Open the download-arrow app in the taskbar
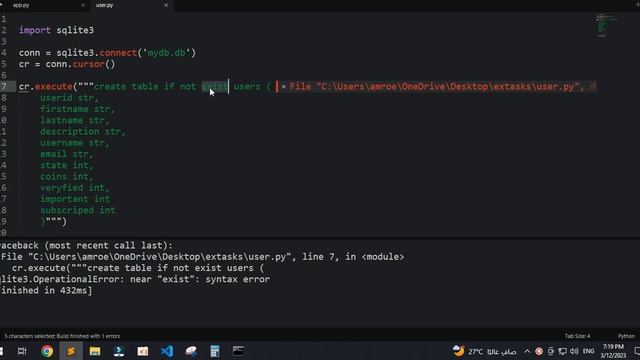This screenshot has height=360, width=640. click(x=119, y=351)
